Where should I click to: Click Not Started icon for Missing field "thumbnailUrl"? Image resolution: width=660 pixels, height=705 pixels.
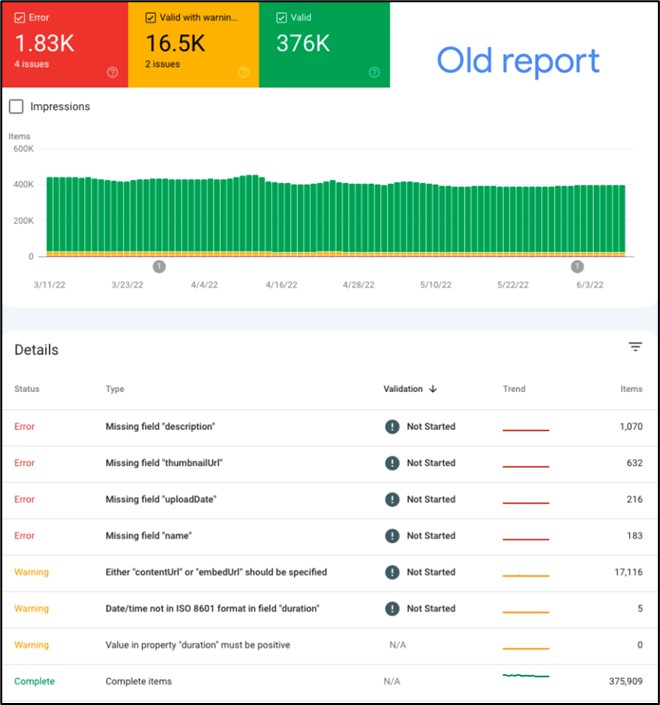[x=392, y=463]
